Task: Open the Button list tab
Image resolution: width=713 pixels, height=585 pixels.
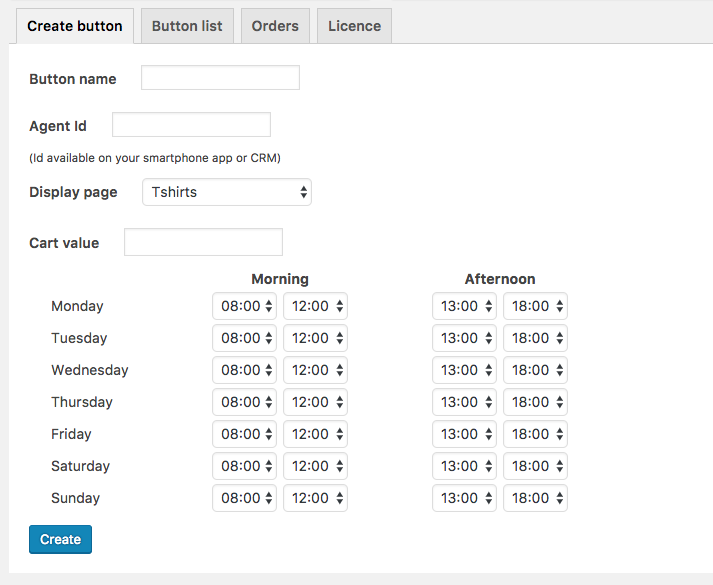Action: tap(187, 26)
